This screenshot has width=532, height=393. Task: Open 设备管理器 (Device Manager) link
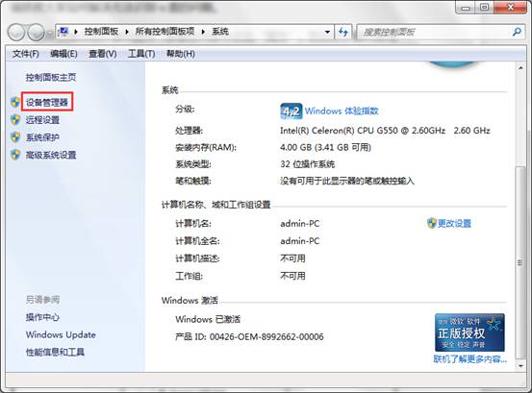point(47,102)
